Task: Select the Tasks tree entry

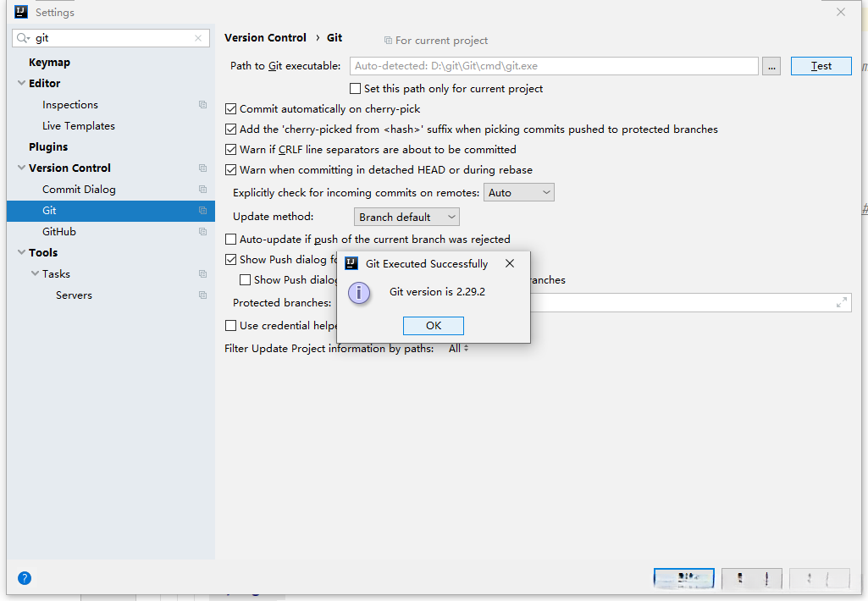Action: pos(56,274)
